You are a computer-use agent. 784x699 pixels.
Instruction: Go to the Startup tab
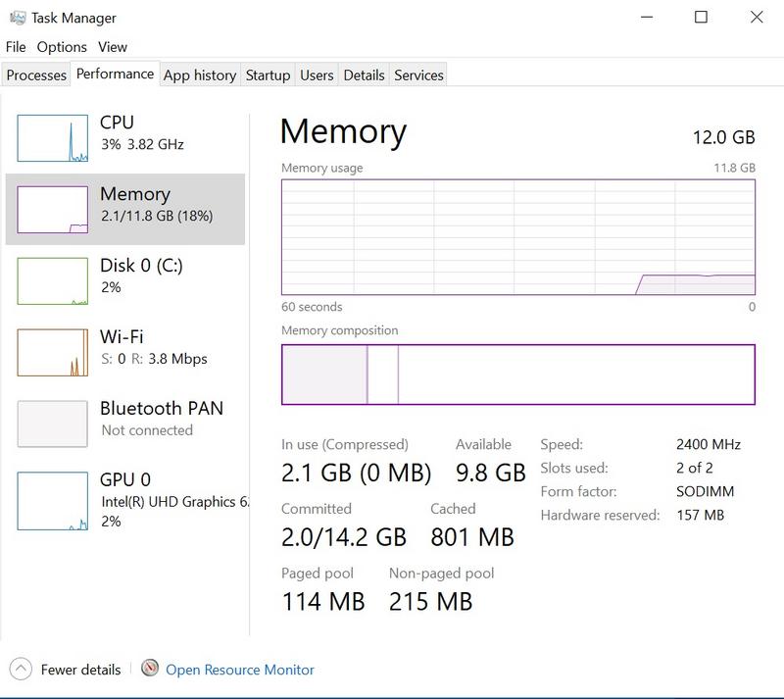[x=268, y=75]
